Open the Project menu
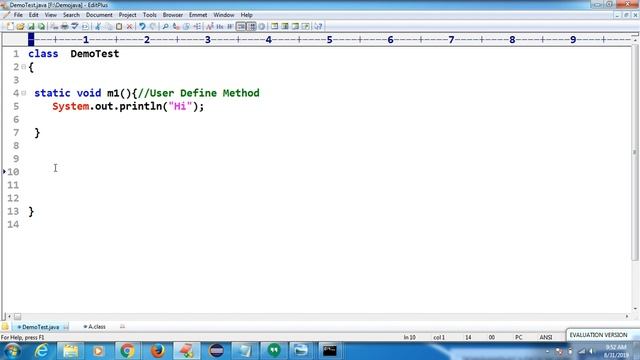This screenshot has width=640, height=360. click(127, 15)
